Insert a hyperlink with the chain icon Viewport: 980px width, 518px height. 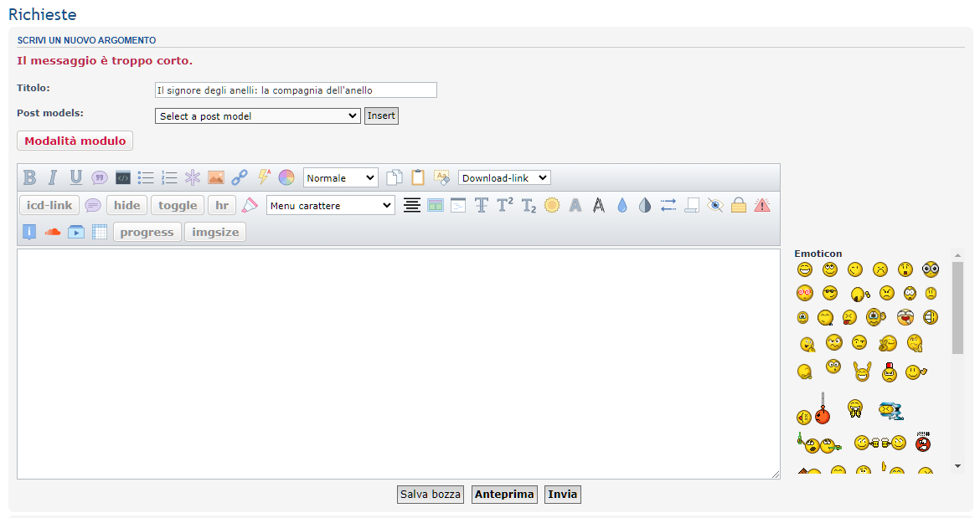tap(240, 177)
